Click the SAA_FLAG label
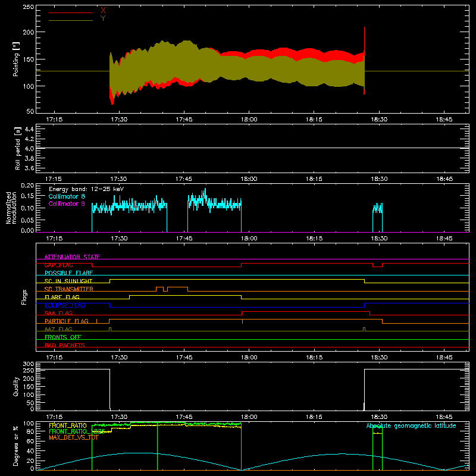Image resolution: width=476 pixels, height=476 pixels. coord(58,313)
